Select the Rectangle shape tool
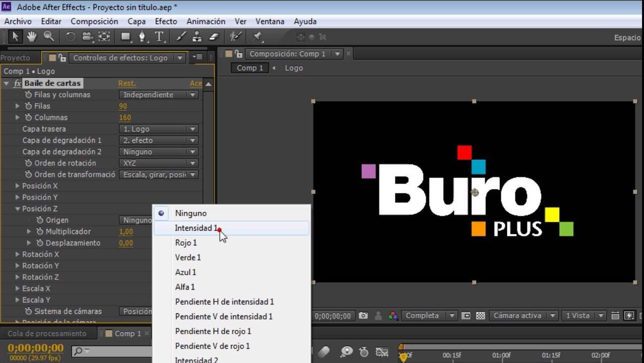 click(x=125, y=36)
